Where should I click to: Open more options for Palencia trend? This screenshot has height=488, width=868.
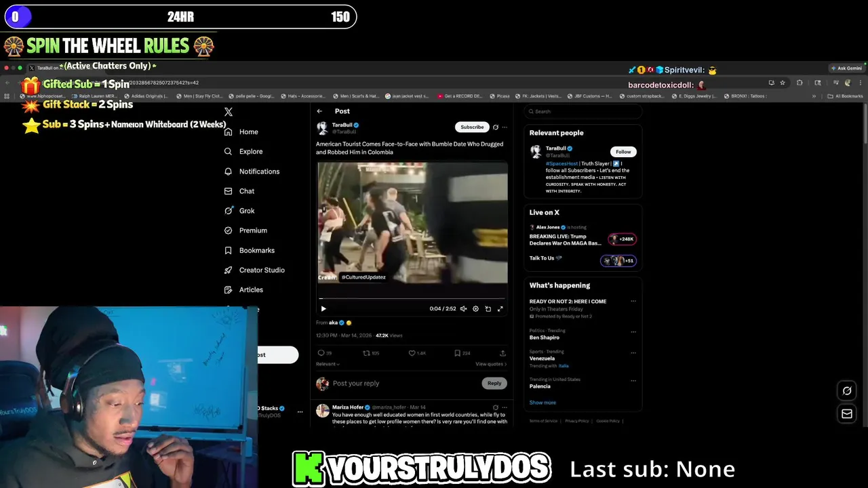[633, 381]
